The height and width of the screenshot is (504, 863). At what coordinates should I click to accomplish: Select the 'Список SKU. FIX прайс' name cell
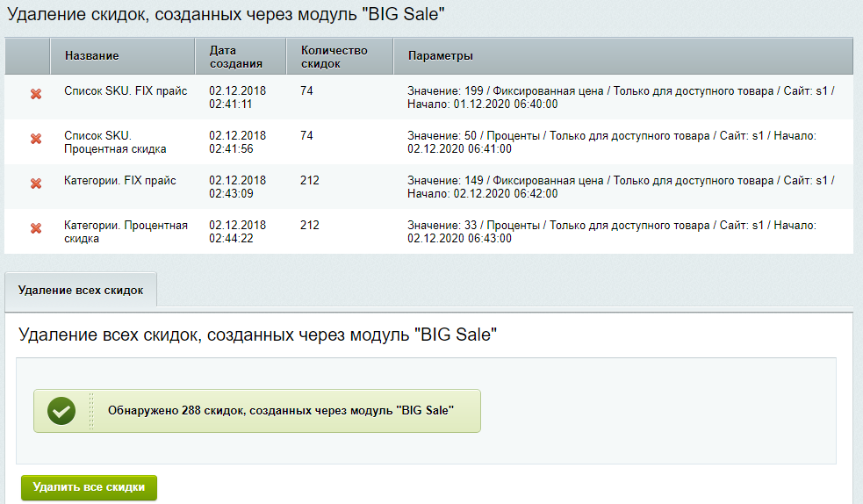(126, 90)
